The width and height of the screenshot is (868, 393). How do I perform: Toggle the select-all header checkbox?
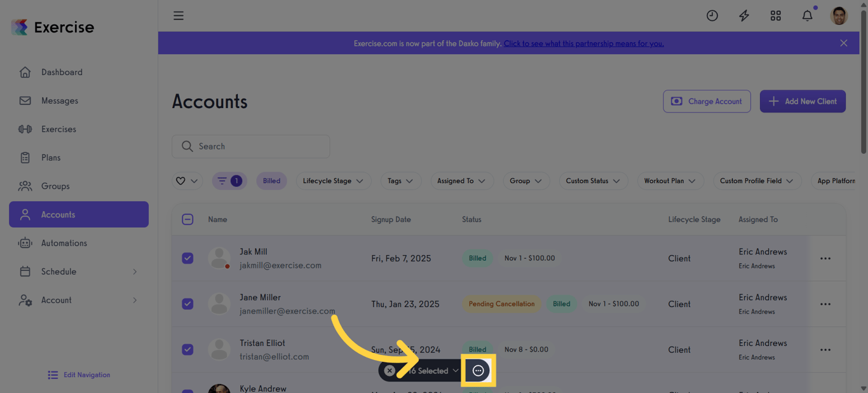point(187,219)
